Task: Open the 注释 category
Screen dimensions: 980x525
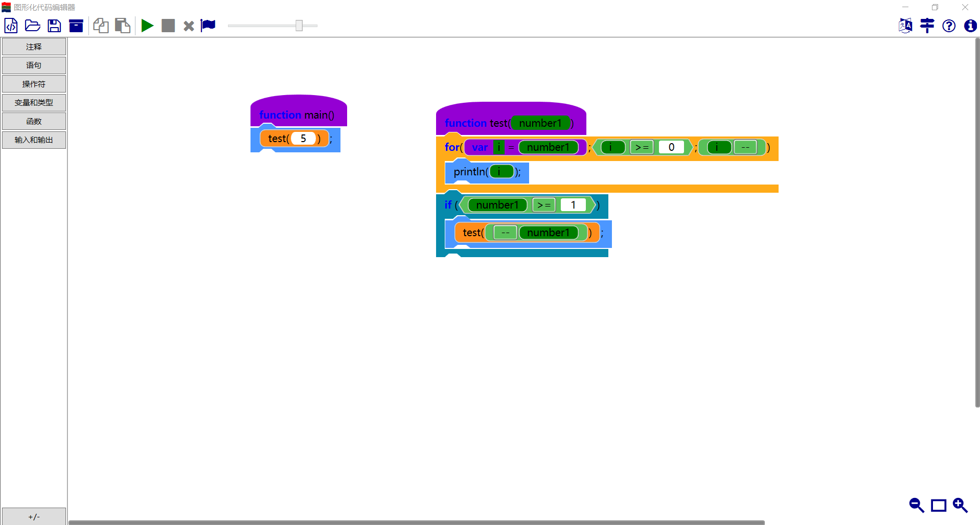Action: pyautogui.click(x=34, y=47)
